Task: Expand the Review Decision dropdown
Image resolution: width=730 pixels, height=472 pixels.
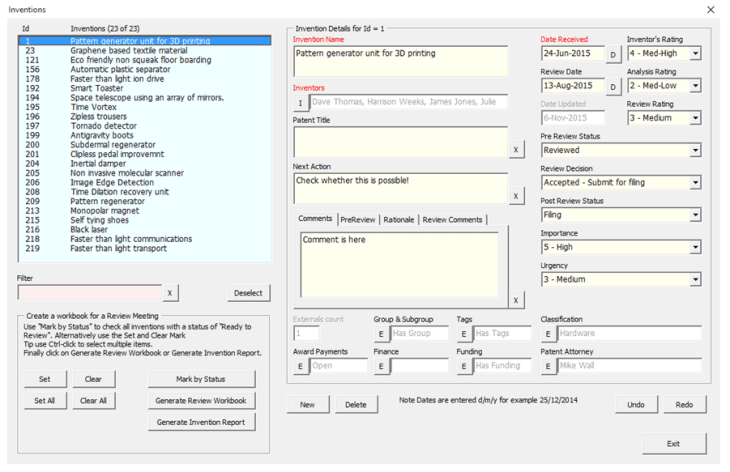Action: point(695,183)
